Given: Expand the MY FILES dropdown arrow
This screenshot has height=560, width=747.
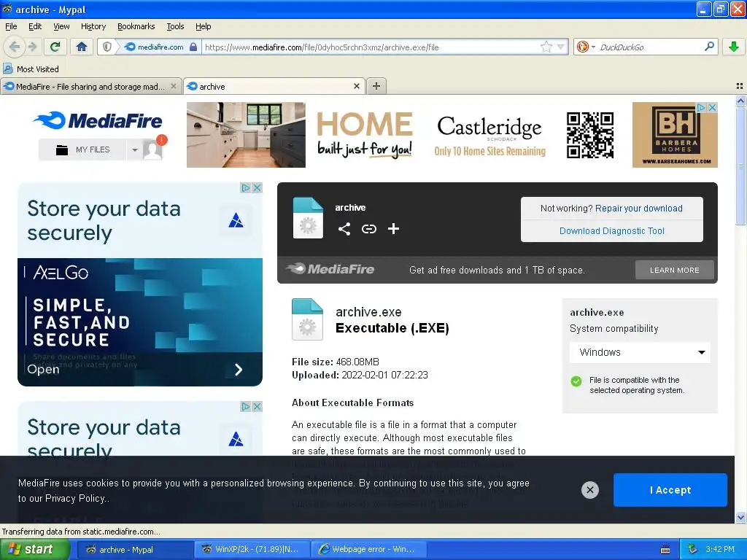Looking at the screenshot, I should [x=135, y=150].
